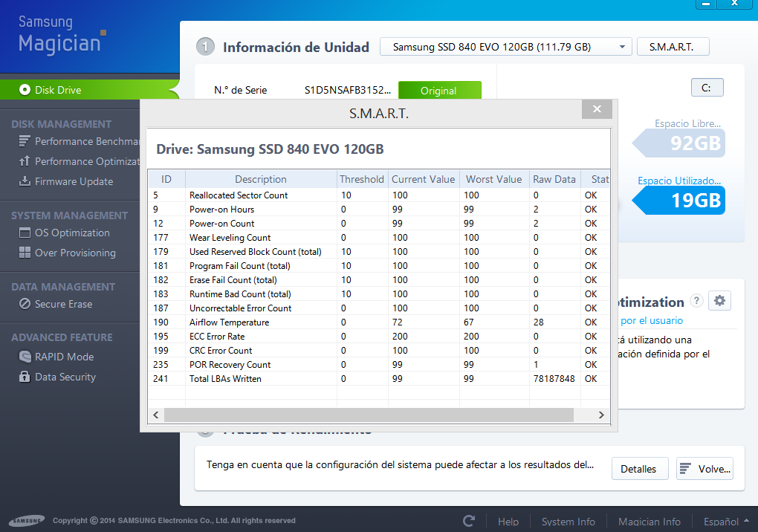The width and height of the screenshot is (758, 532).
Task: Click 'por el usuario' link
Action: coord(651,320)
